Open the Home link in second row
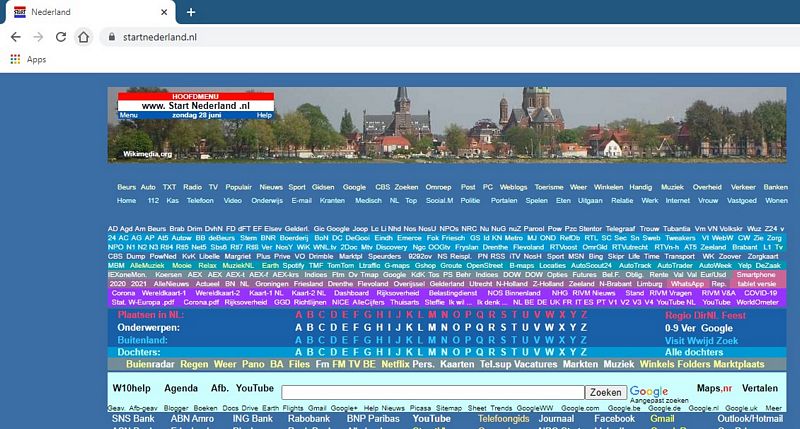Screen dimensions: 800x429 click(x=126, y=200)
